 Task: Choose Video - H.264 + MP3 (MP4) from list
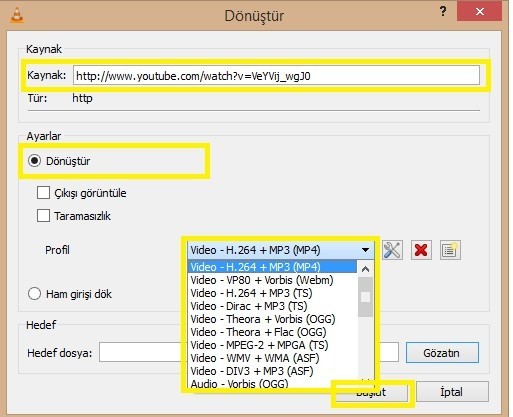click(x=272, y=267)
